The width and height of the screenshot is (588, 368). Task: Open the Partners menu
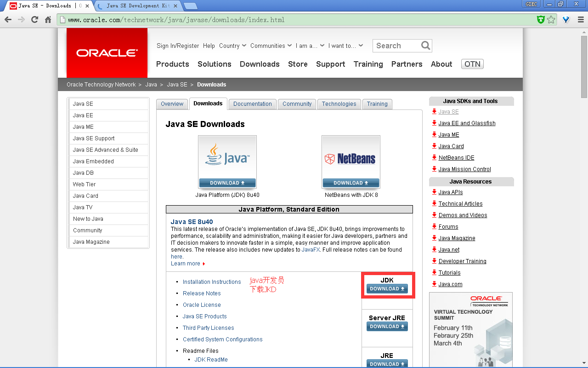[x=407, y=64]
